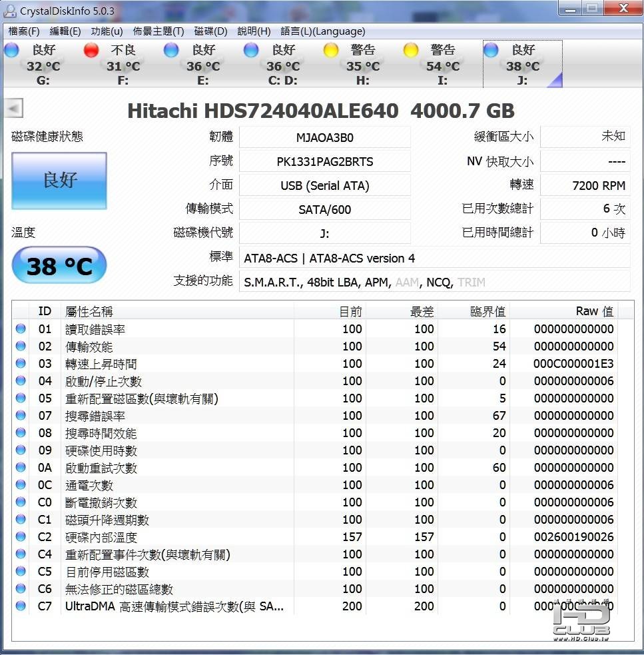644x655 pixels.
Task: Open the 說明(H) menu
Action: (254, 31)
